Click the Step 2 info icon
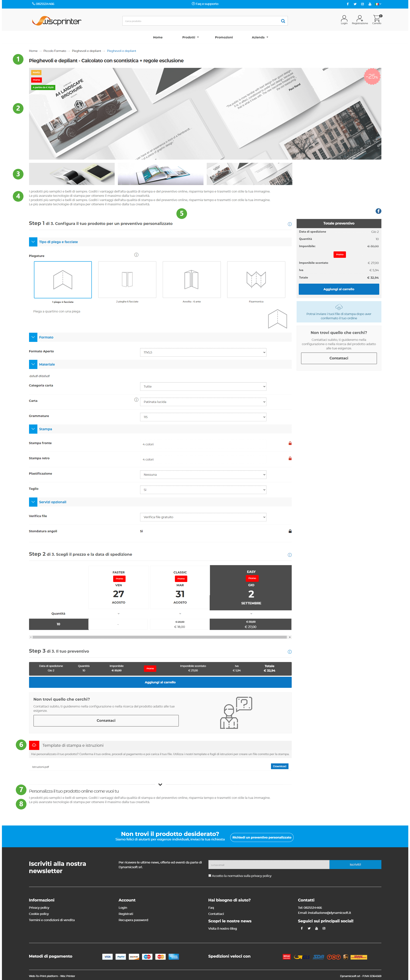Viewport: 410px width, 980px height. (289, 555)
